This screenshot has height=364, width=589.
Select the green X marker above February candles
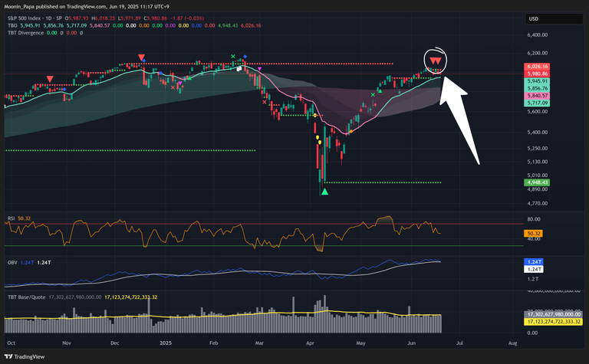pos(233,57)
